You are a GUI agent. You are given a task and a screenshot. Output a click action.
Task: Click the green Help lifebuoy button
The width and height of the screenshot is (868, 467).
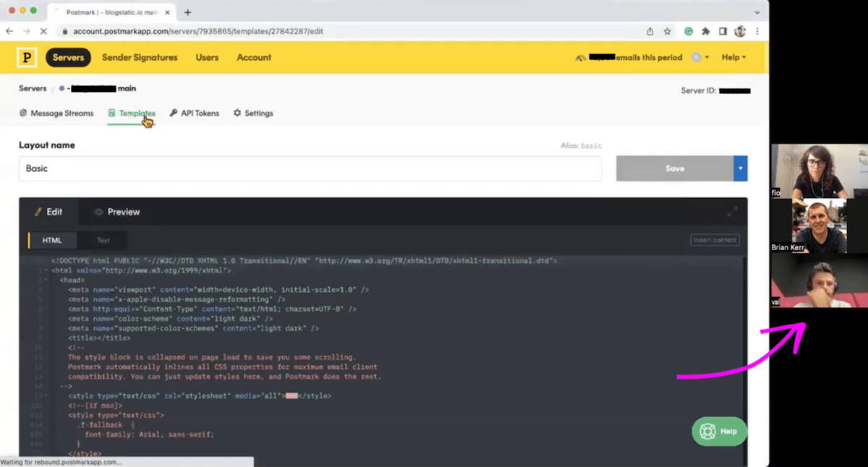point(720,432)
